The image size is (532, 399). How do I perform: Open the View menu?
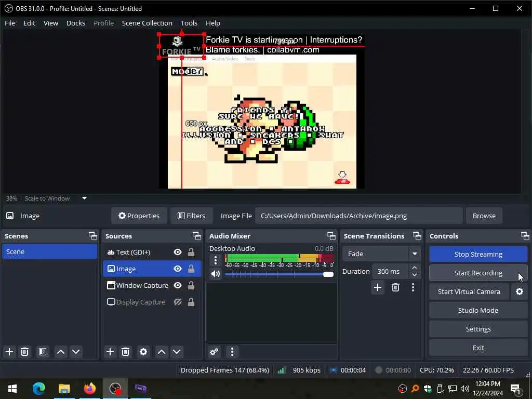coord(51,23)
